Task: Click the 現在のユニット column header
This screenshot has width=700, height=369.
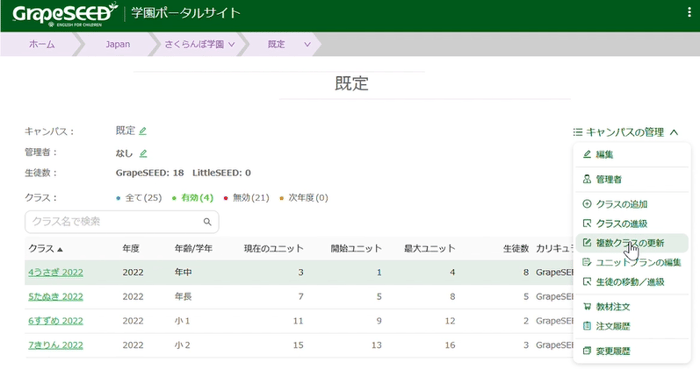Action: pyautogui.click(x=274, y=249)
